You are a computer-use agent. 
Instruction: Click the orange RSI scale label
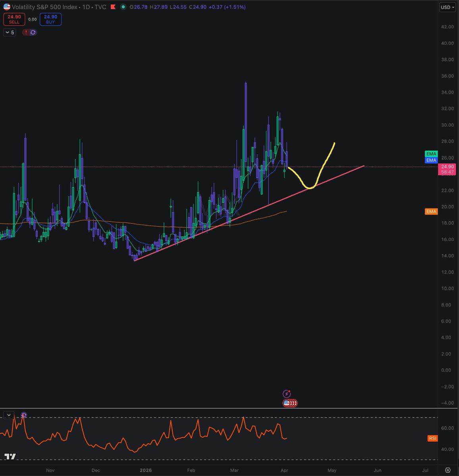(x=432, y=438)
